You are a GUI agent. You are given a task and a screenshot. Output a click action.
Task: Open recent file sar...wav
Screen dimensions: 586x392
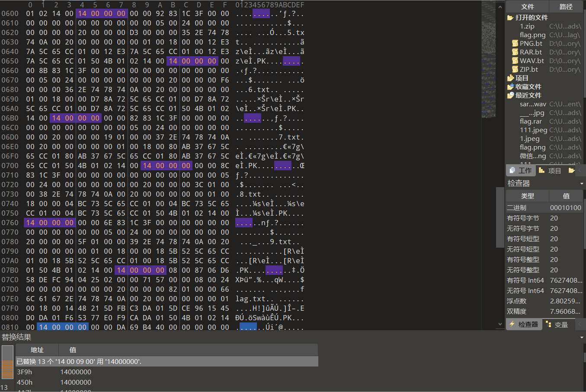(533, 104)
